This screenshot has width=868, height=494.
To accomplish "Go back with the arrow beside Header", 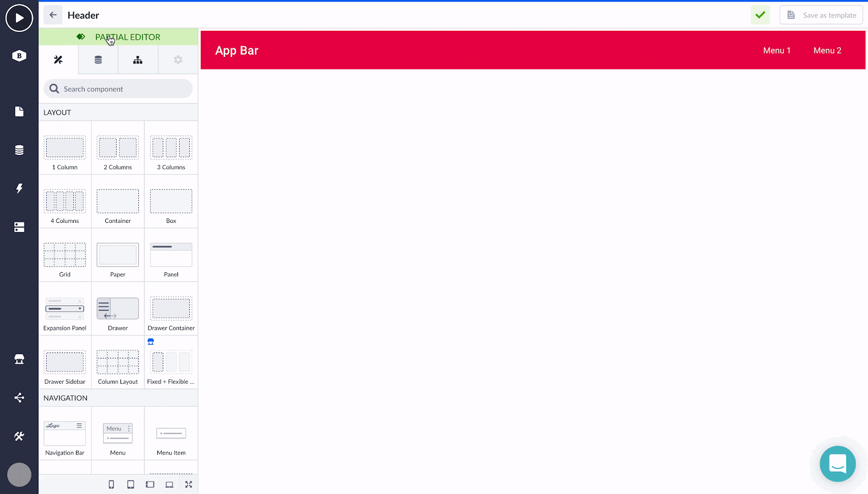I will point(53,15).
